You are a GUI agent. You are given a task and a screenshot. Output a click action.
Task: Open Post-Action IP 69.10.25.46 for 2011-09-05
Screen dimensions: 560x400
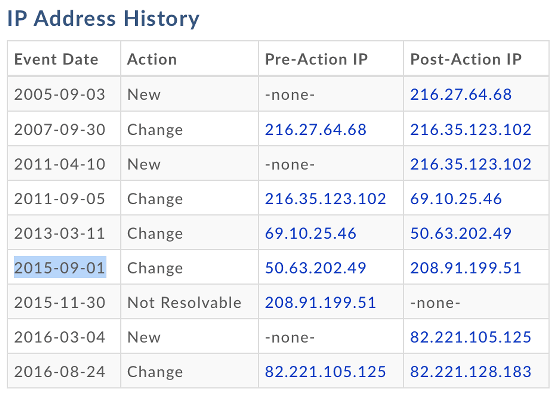(456, 199)
